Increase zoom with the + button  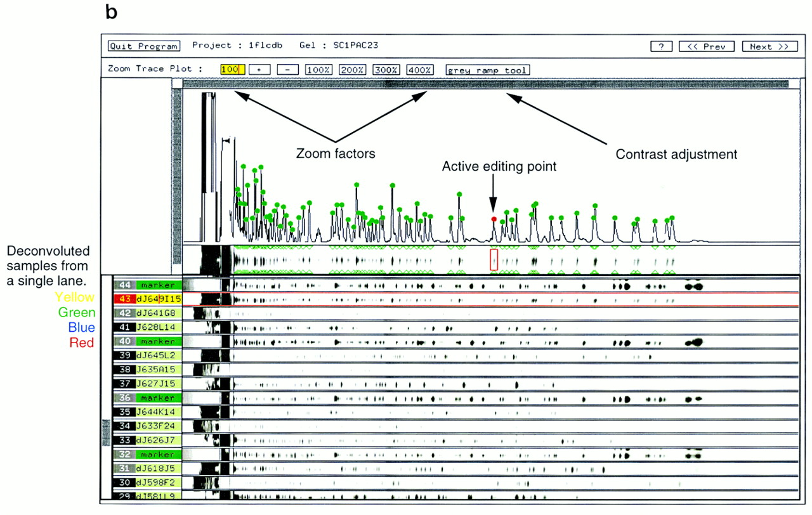(x=259, y=70)
